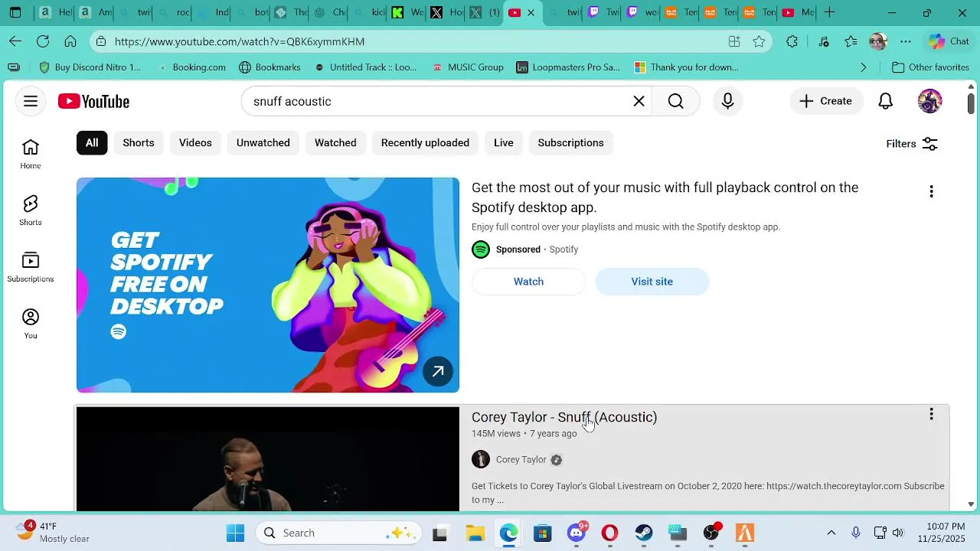Open the Windows Start menu
This screenshot has height=551, width=980.
(236, 533)
